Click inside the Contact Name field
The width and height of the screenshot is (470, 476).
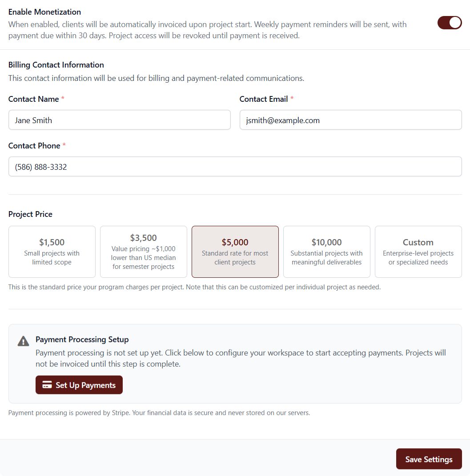(x=119, y=120)
